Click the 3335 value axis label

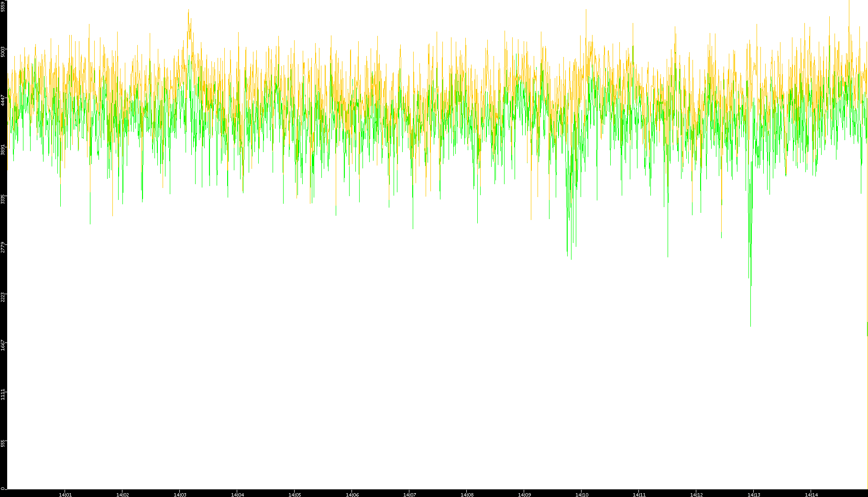click(x=3, y=199)
